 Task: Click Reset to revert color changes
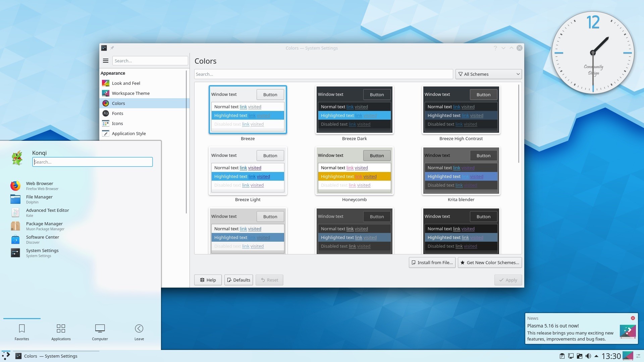(x=269, y=279)
